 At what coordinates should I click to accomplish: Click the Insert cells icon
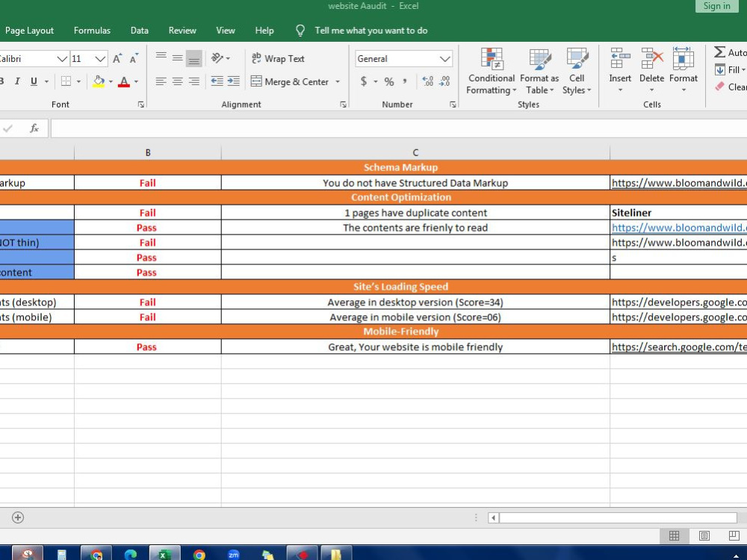pos(620,58)
